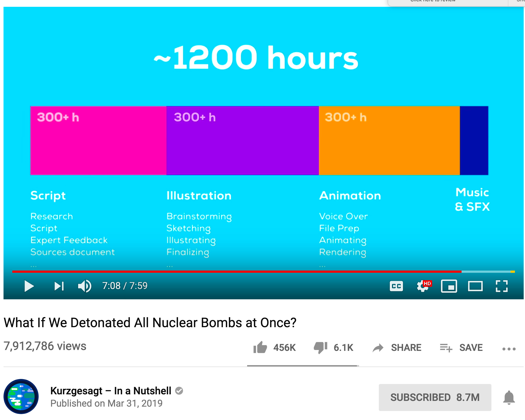This screenshot has width=525, height=420.
Task: Skip to the next video
Action: point(59,286)
